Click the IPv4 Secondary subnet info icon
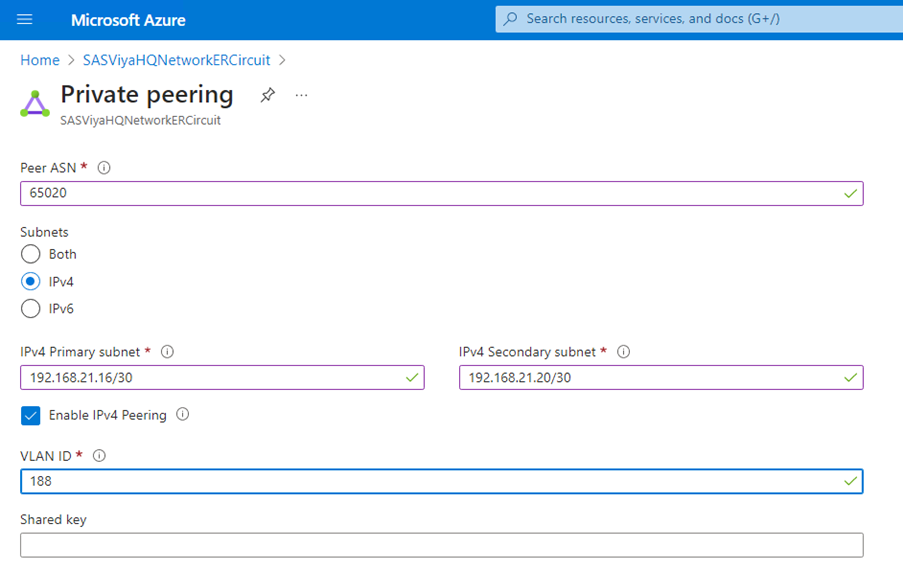This screenshot has width=903, height=570. [624, 352]
